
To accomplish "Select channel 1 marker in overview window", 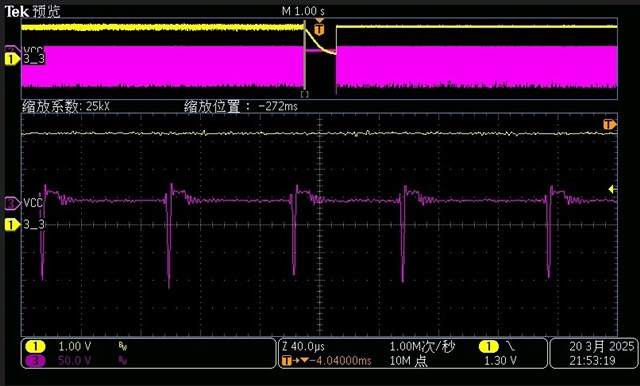I will (12, 59).
